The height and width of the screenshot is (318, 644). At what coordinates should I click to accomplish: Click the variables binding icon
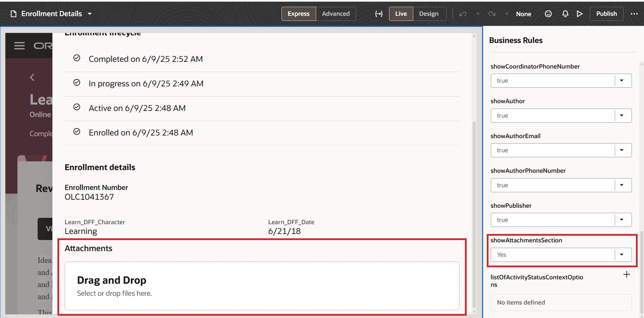379,14
